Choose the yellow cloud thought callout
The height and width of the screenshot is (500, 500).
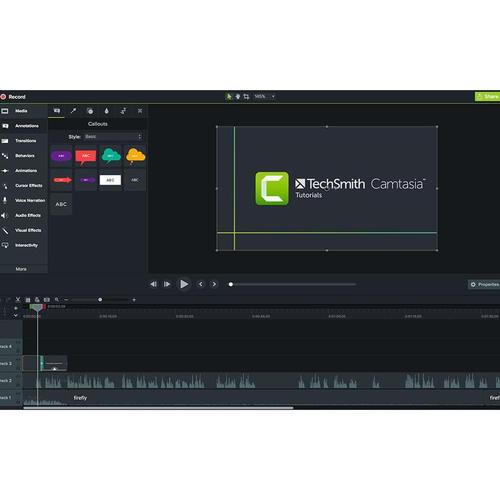[x=135, y=156]
